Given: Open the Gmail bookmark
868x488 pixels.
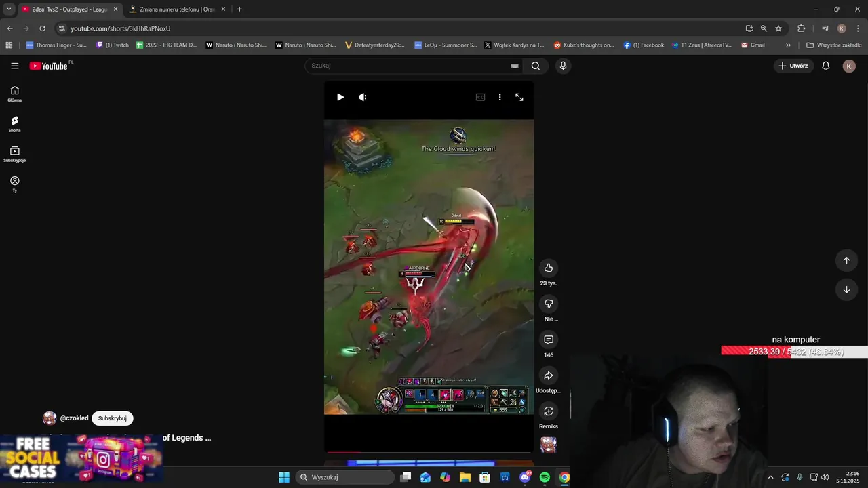Looking at the screenshot, I should (753, 45).
